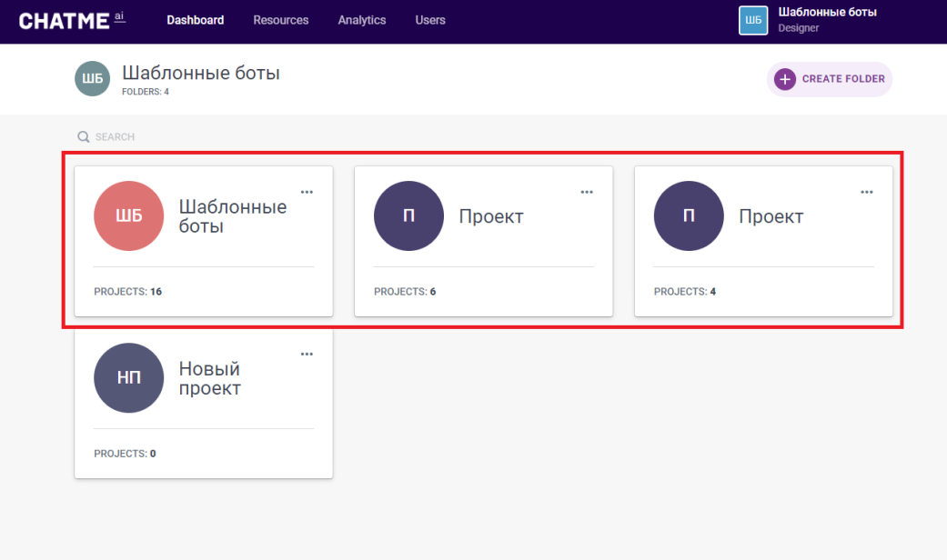Click the Create Folder button
This screenshot has width=947, height=560.
(x=830, y=79)
